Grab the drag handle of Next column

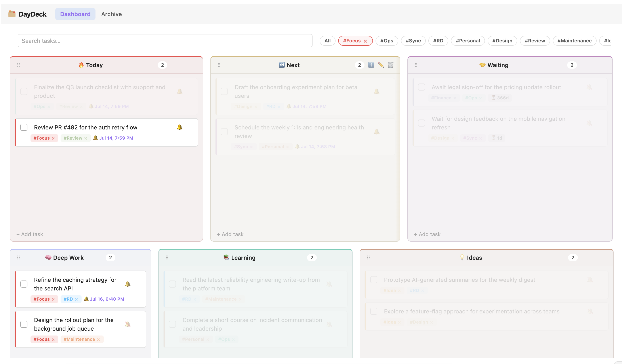tap(219, 65)
